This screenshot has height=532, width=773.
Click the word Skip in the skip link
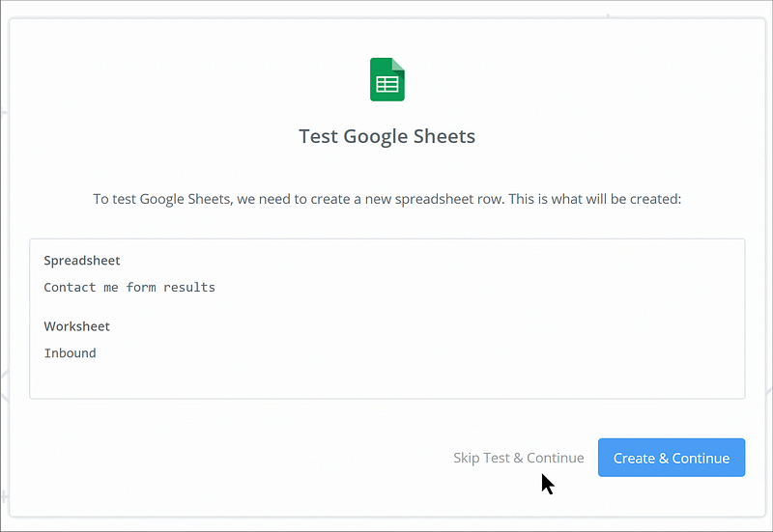coord(467,458)
